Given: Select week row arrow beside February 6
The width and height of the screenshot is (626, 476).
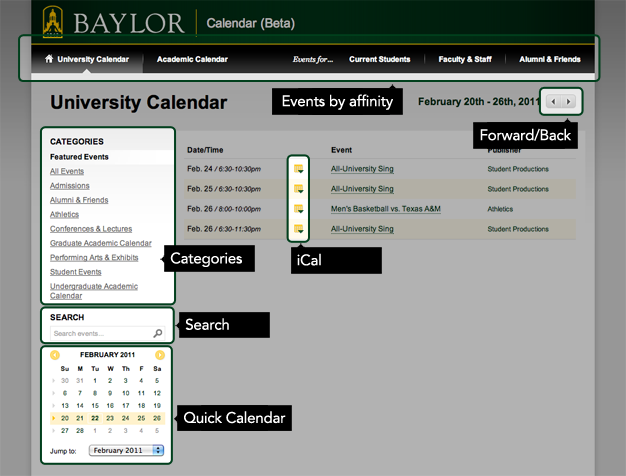Looking at the screenshot, I should 53,393.
